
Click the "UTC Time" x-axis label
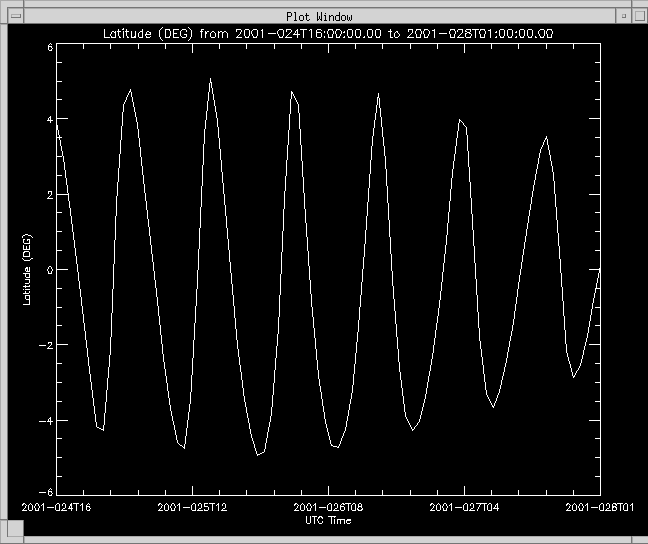(x=328, y=521)
